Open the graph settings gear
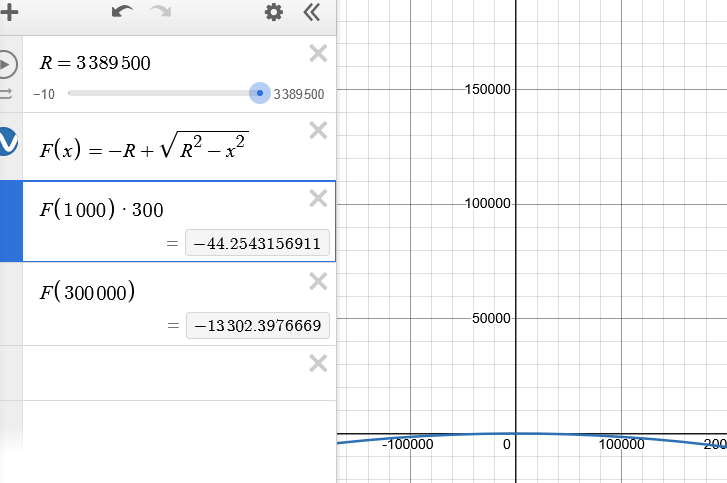Image resolution: width=727 pixels, height=483 pixels. pyautogui.click(x=274, y=13)
